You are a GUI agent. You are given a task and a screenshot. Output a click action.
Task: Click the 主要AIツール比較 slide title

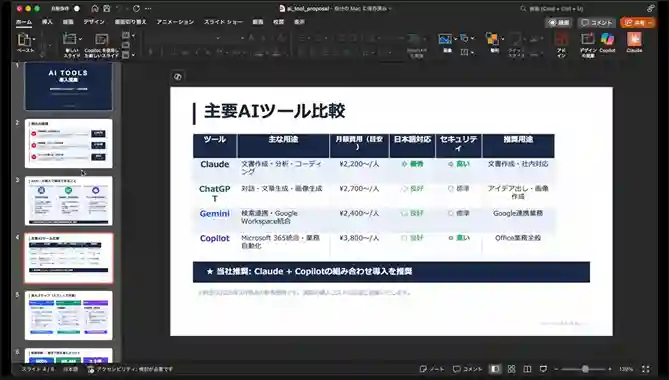(274, 111)
